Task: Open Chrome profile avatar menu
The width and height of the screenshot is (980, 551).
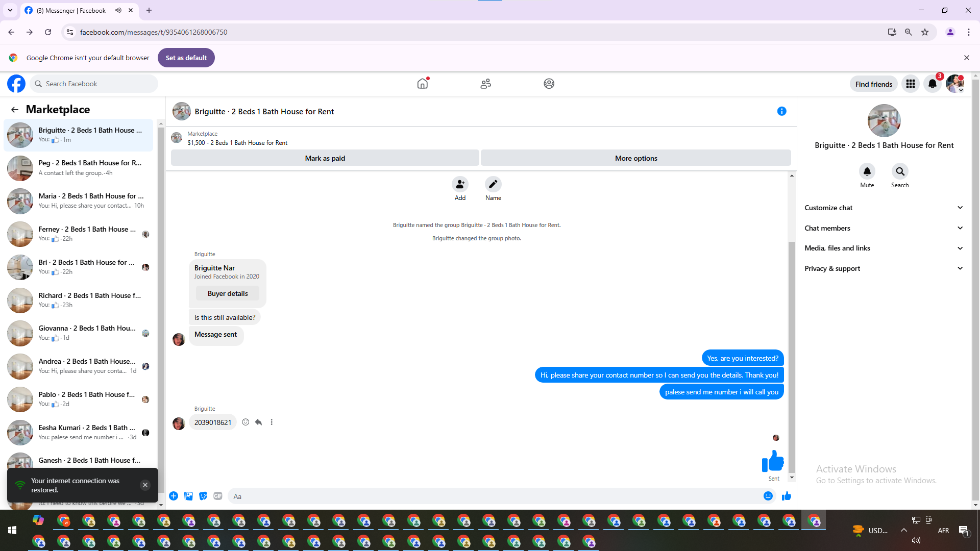Action: [950, 32]
